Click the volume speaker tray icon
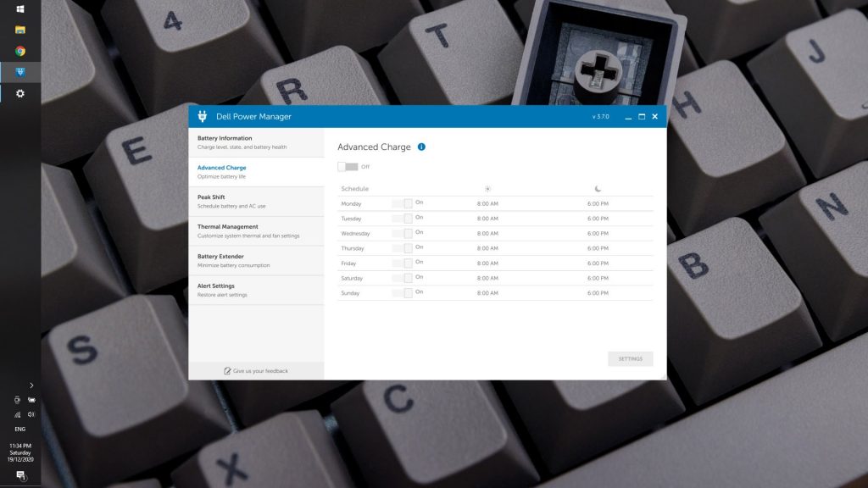868x488 pixels. coord(31,414)
